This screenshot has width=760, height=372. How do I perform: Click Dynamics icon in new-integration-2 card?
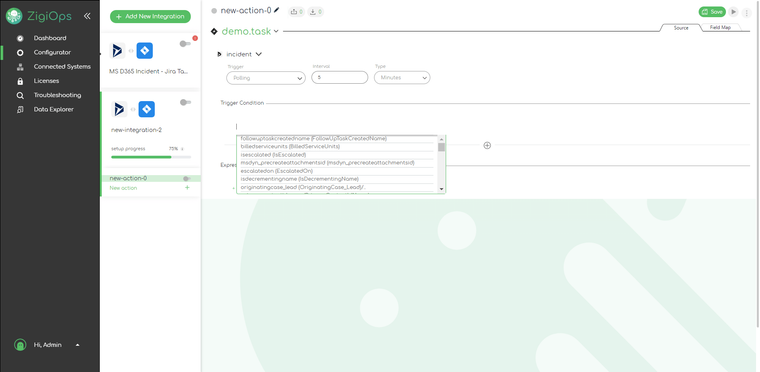[119, 109]
